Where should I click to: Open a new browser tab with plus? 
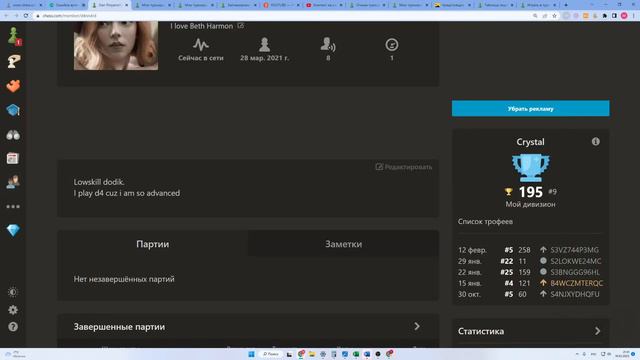566,5
